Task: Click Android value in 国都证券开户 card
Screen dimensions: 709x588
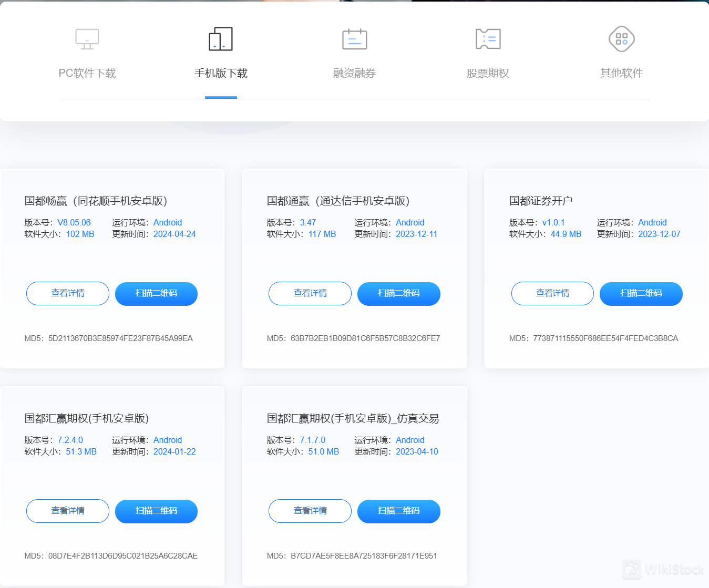Action: [652, 222]
